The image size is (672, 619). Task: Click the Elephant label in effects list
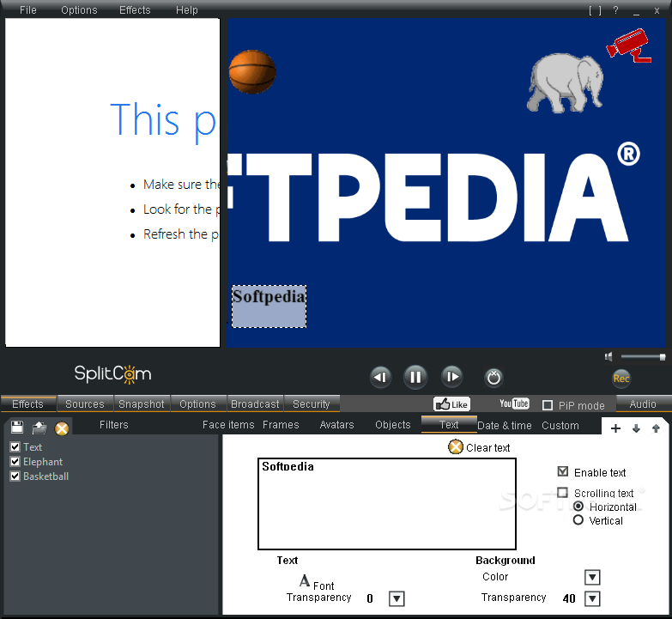pos(43,462)
